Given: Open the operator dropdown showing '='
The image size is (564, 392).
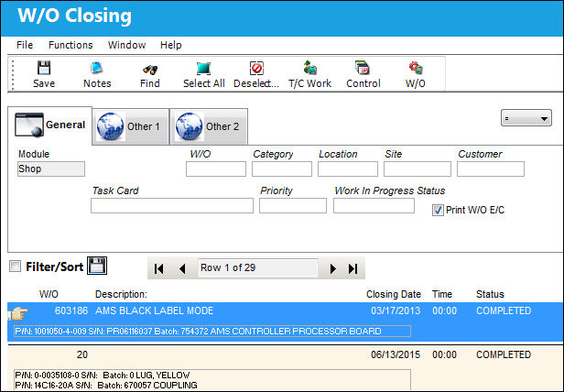Looking at the screenshot, I should tap(526, 118).
